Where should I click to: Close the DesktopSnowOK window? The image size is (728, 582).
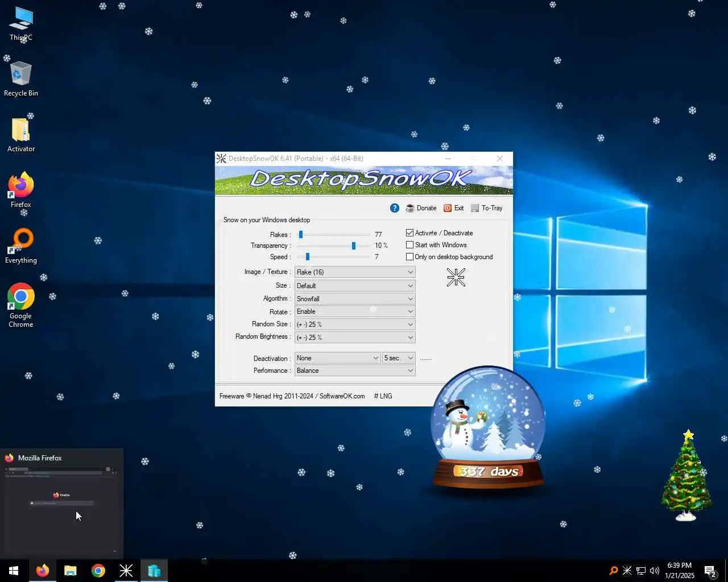(x=499, y=159)
